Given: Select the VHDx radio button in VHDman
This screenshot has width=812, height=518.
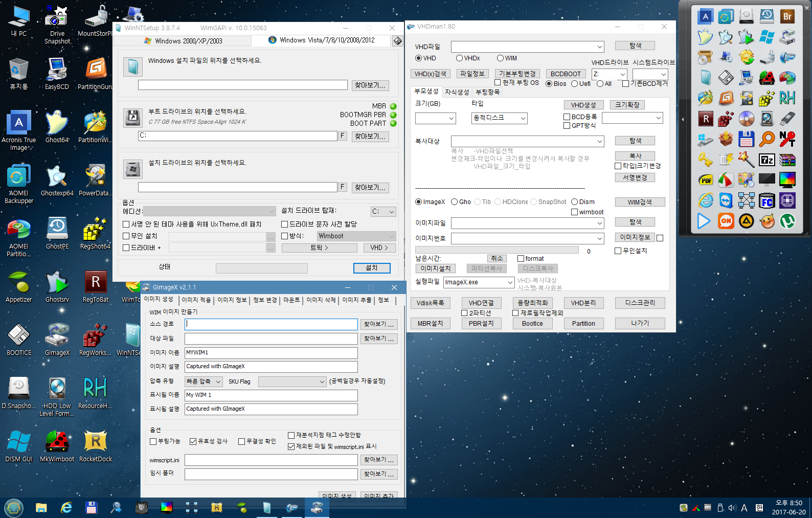Looking at the screenshot, I should tap(467, 58).
